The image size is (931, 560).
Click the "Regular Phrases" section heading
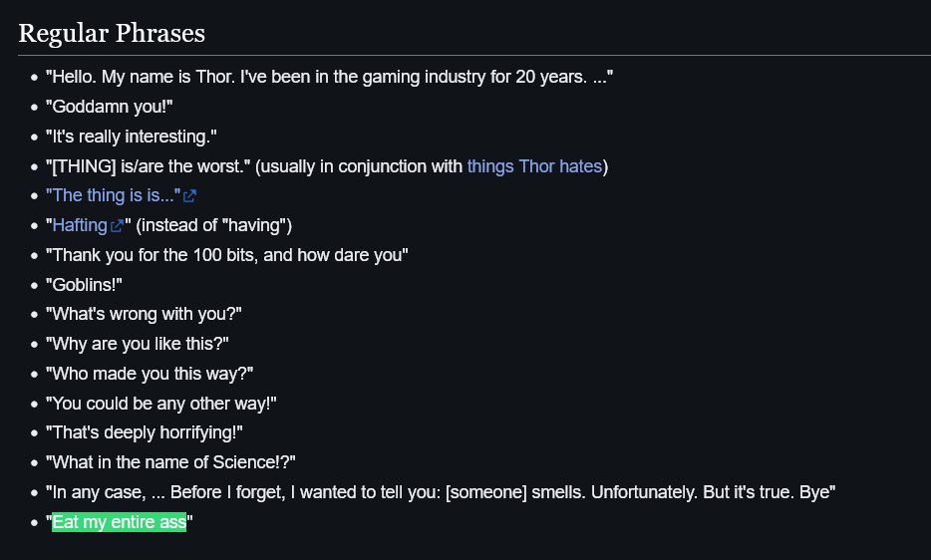click(112, 33)
